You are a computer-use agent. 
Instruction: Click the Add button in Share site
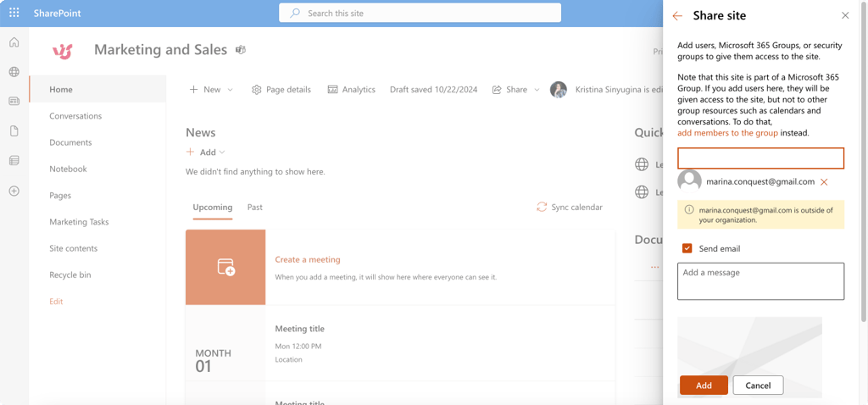704,386
